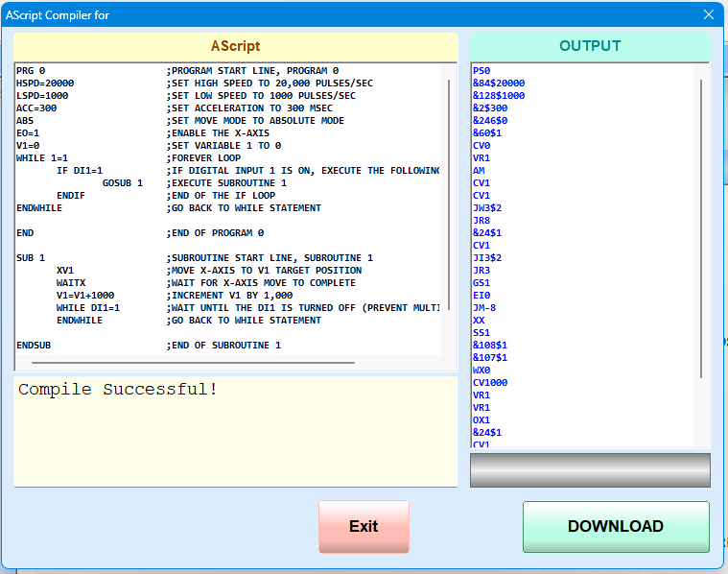Image resolution: width=728 pixels, height=574 pixels.
Task: Click the EO=1 code line
Action: pos(28,133)
